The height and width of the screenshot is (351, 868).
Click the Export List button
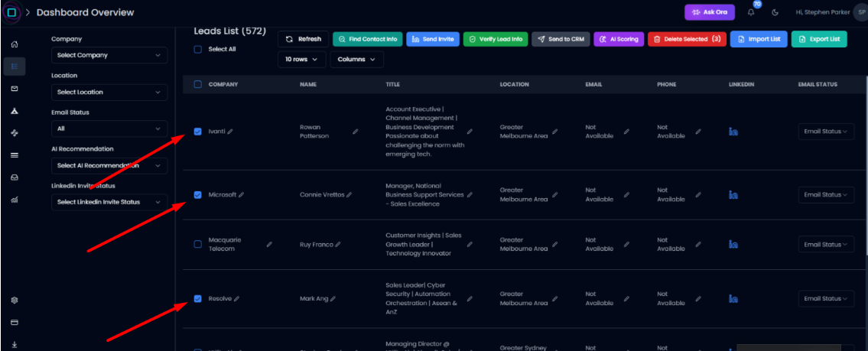coord(819,39)
